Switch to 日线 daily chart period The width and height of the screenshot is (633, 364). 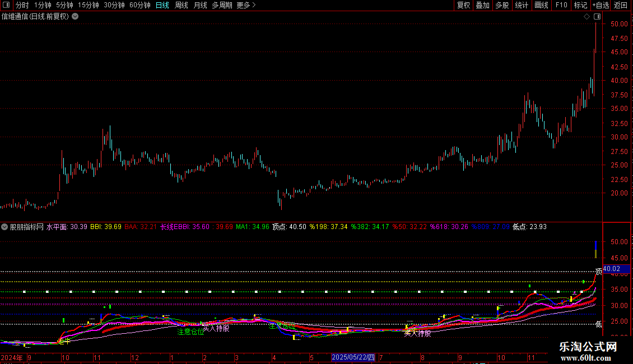point(162,6)
